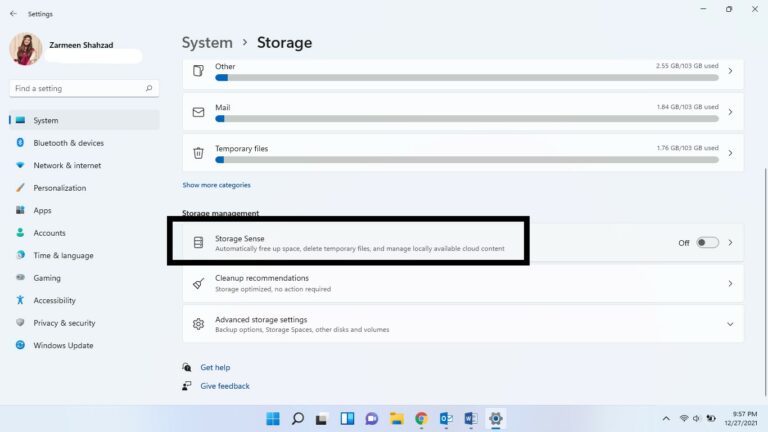
Task: Turn on the Storage Sense toggle
Action: [707, 242]
